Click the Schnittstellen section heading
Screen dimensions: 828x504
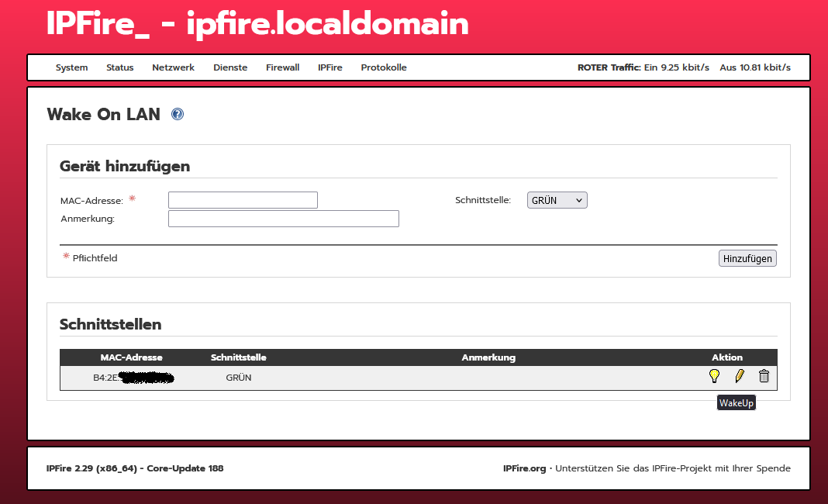pyautogui.click(x=110, y=324)
